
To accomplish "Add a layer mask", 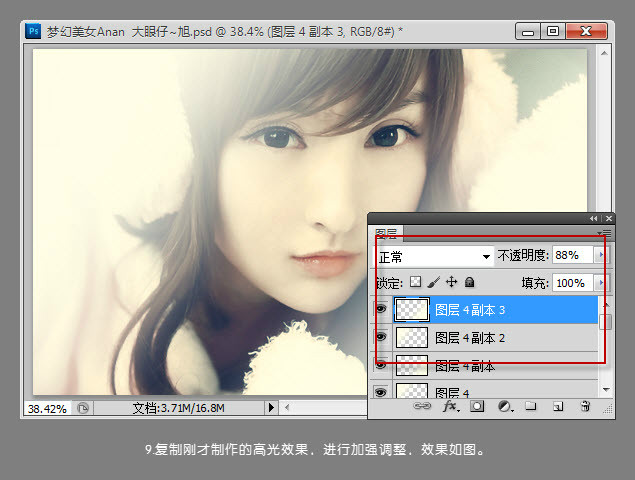I will [477, 407].
